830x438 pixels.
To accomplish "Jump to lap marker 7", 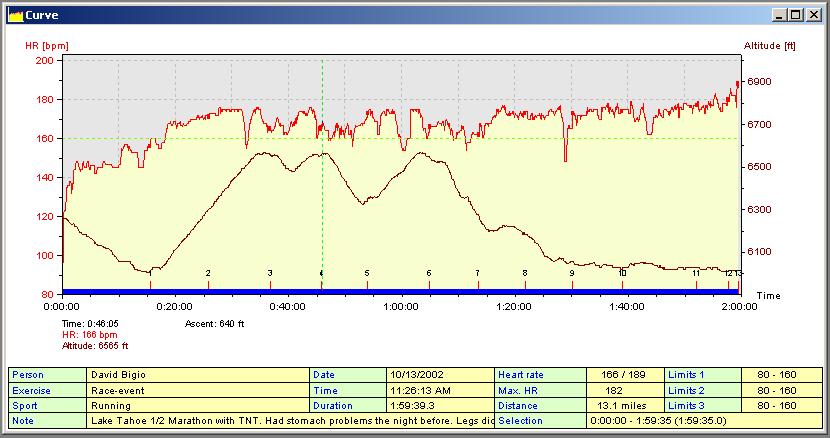I will [477, 273].
